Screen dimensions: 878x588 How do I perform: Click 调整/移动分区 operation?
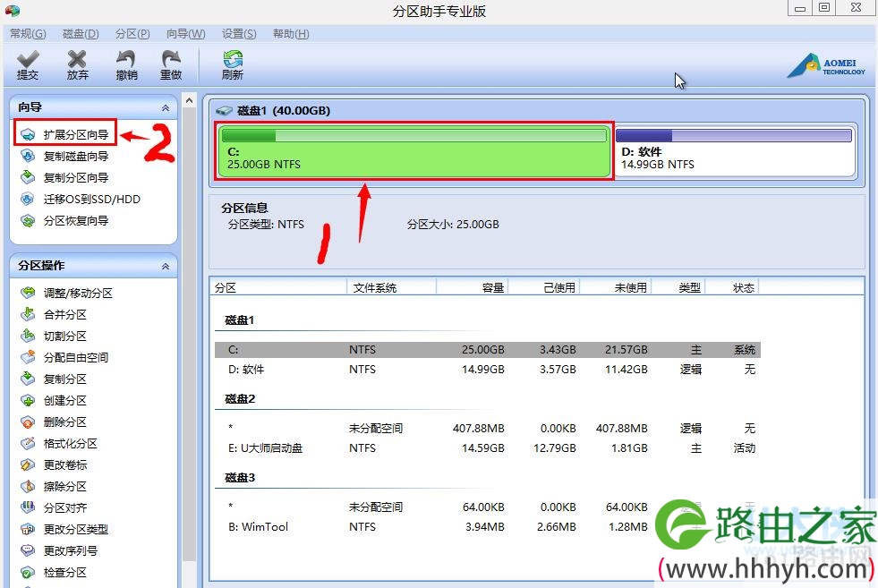tap(78, 294)
